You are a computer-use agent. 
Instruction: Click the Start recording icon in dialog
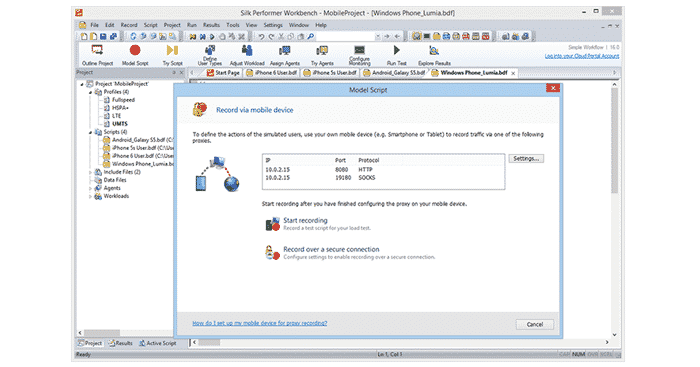[272, 224]
